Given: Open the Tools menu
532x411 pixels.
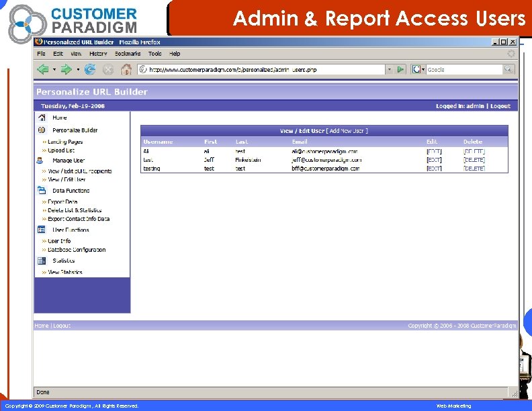Looking at the screenshot, I should pyautogui.click(x=154, y=54).
